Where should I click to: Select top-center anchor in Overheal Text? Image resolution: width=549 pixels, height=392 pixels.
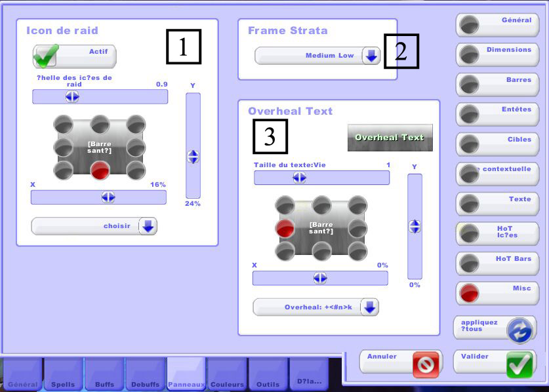(322, 205)
